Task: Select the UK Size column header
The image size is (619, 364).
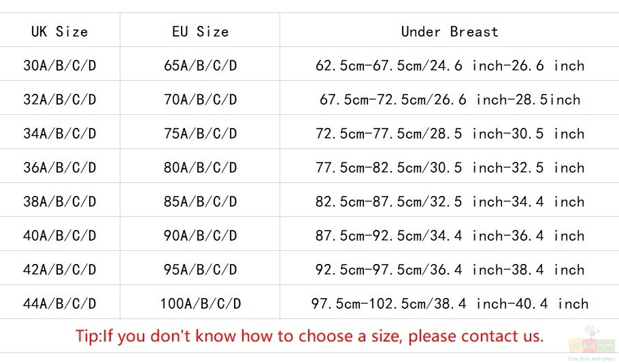Action: point(60,31)
